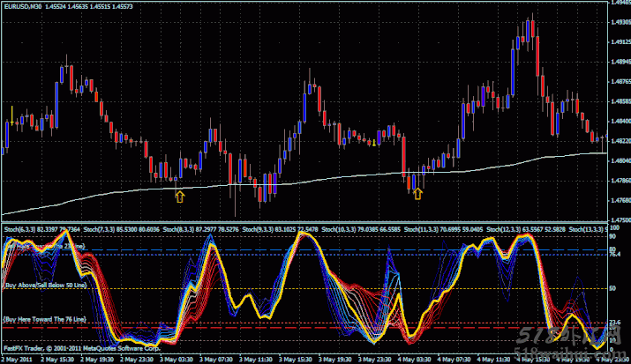This screenshot has width=631, height=364.
Task: Click the '4 May 07:30' time axis label
Action: pos(455,360)
